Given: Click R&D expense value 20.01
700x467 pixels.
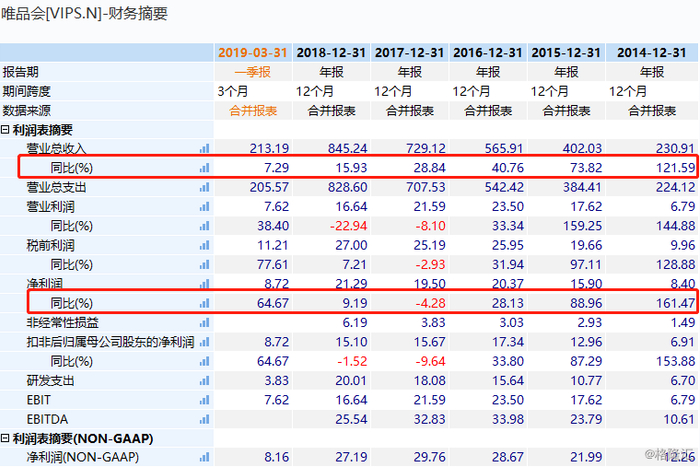Looking at the screenshot, I should coord(351,381).
